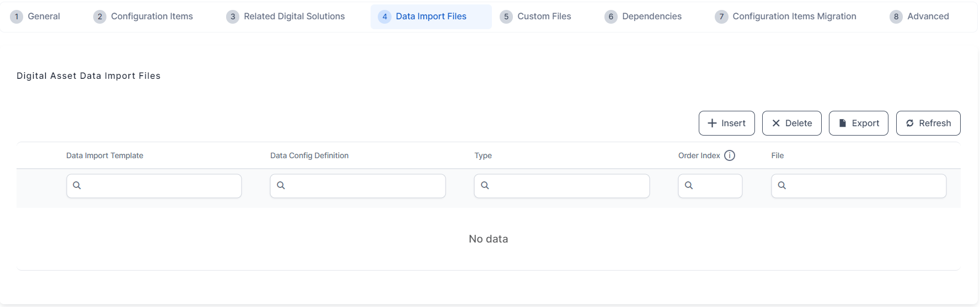This screenshot has width=980, height=307.
Task: Click the step 4 number badge
Action: point(384,17)
